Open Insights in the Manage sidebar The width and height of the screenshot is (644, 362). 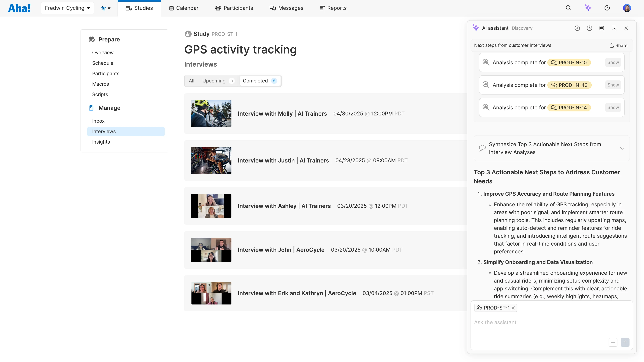tap(101, 142)
